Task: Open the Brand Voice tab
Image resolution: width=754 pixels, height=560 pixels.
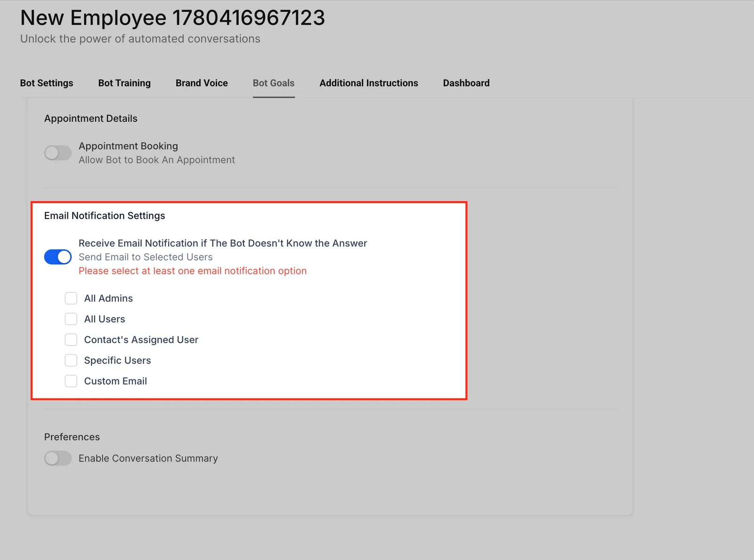Action: tap(202, 83)
